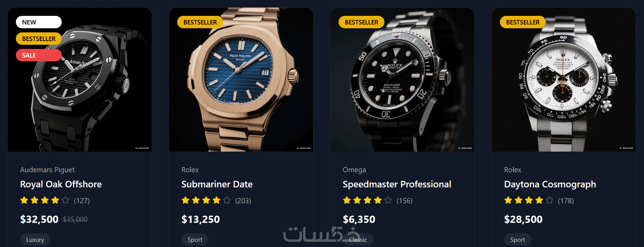The height and width of the screenshot is (247, 644).
Task: Click the fifth empty star on Royal Oak Offshore
Action: (66, 200)
